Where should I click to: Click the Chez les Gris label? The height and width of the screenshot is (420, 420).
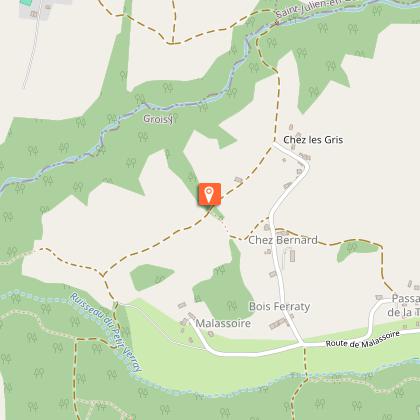(x=313, y=140)
